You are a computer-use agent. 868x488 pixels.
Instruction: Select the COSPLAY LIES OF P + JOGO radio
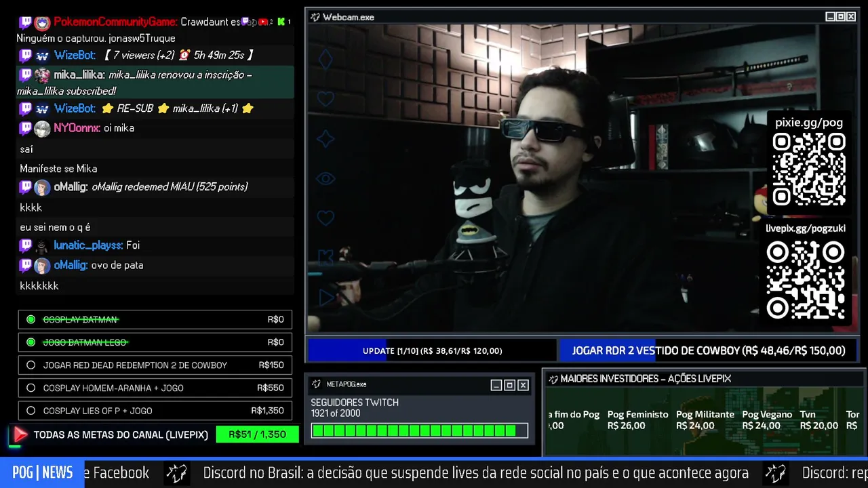[31, 411]
